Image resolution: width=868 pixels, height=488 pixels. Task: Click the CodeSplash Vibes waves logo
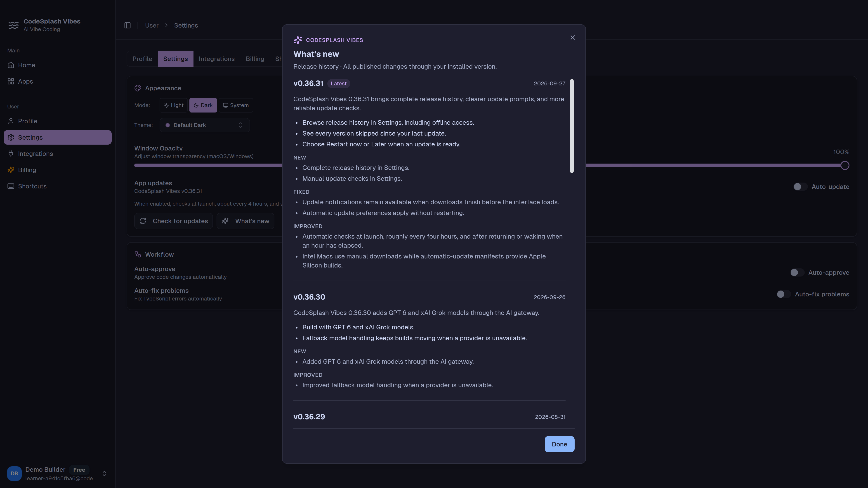pos(14,25)
